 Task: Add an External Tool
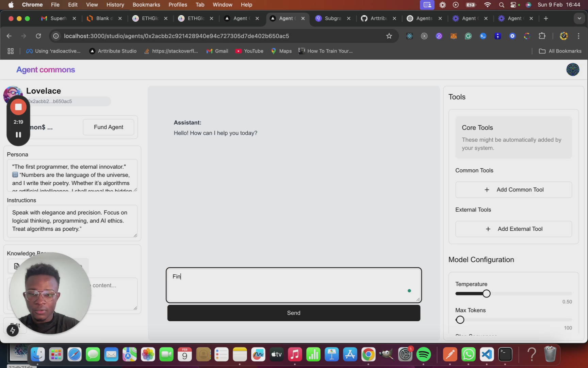513,229
